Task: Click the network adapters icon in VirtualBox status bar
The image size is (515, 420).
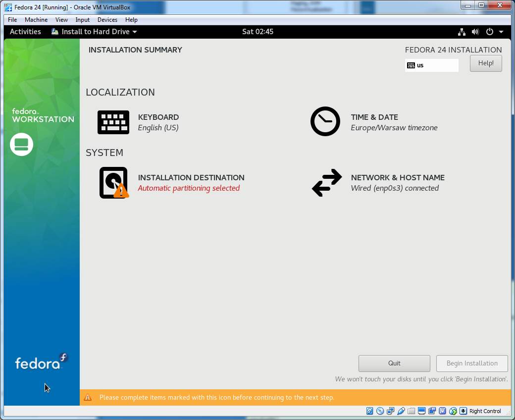Action: pyautogui.click(x=391, y=411)
